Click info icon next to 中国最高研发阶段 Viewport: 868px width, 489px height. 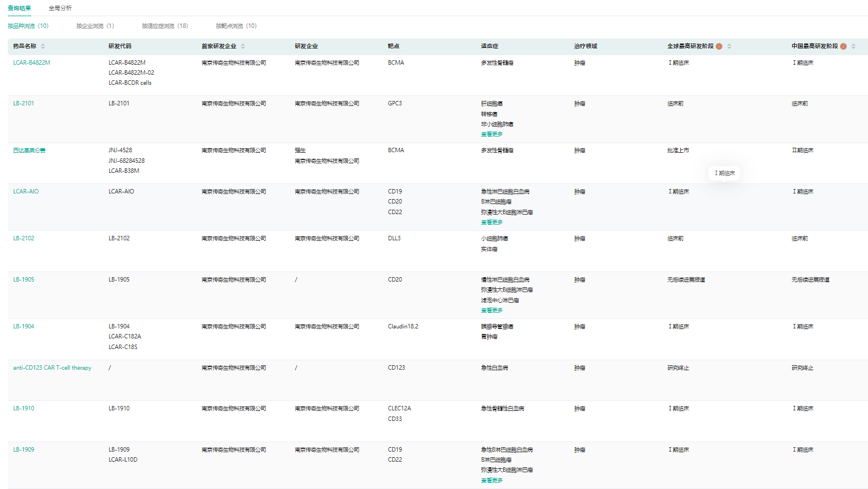pyautogui.click(x=843, y=46)
